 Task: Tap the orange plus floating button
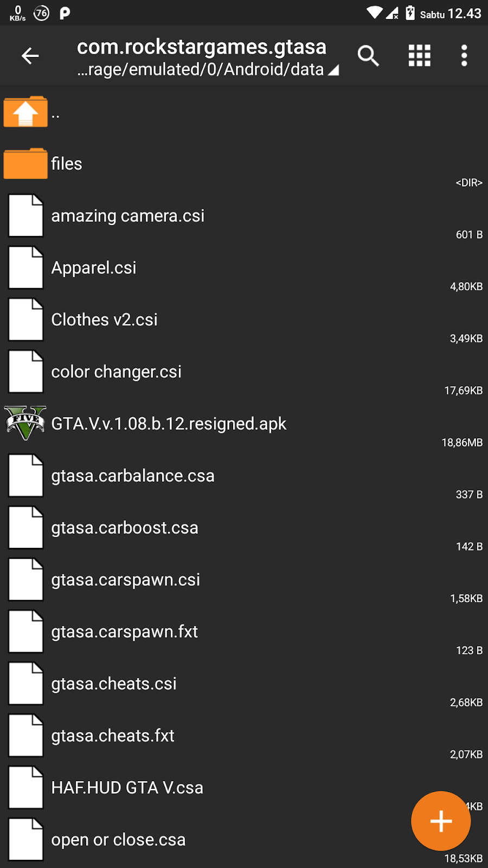pos(440,821)
